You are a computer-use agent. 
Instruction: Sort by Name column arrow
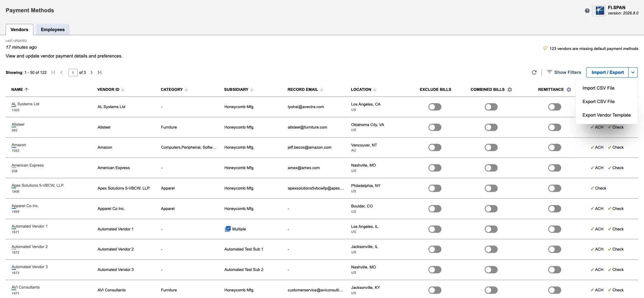pos(26,90)
